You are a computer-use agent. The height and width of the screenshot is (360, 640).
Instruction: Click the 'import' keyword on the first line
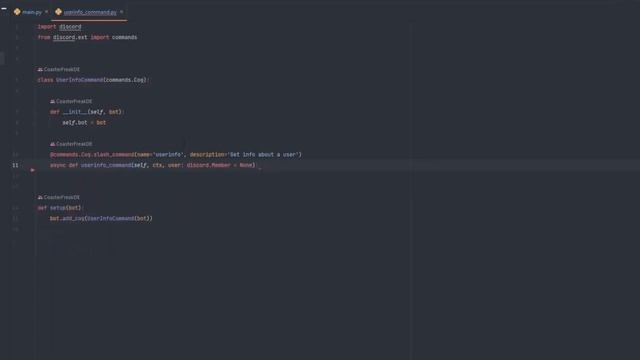47,27
